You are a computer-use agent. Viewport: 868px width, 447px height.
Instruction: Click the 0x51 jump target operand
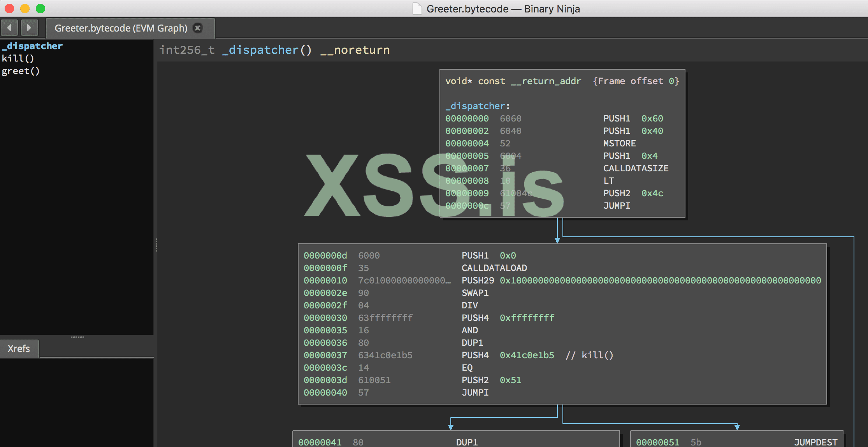tap(510, 380)
